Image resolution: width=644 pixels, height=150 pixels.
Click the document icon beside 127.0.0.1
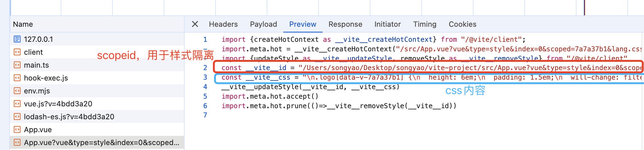point(17,39)
